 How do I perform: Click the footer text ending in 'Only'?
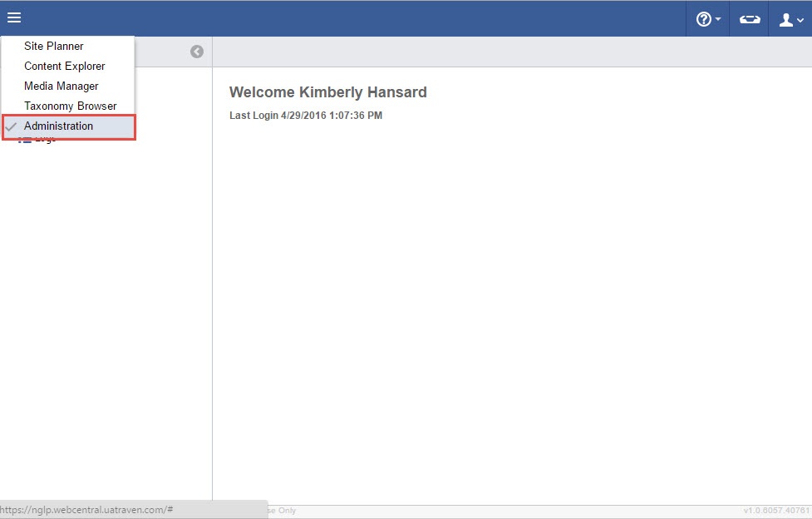click(x=283, y=510)
